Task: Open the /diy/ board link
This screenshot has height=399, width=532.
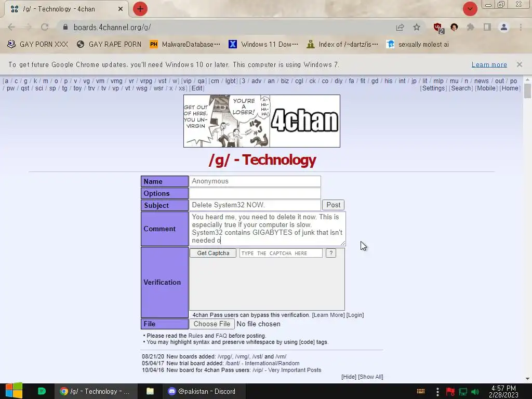Action: tap(338, 81)
